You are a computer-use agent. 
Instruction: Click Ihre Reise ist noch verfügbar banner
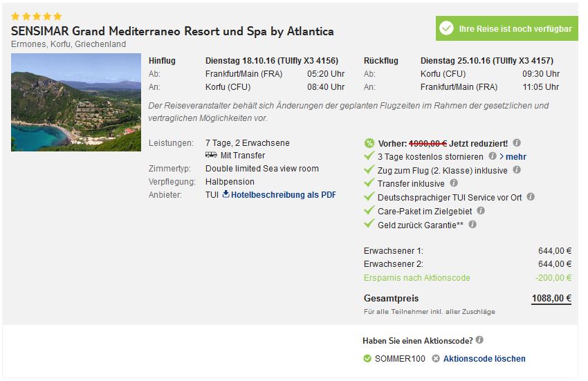coord(506,28)
